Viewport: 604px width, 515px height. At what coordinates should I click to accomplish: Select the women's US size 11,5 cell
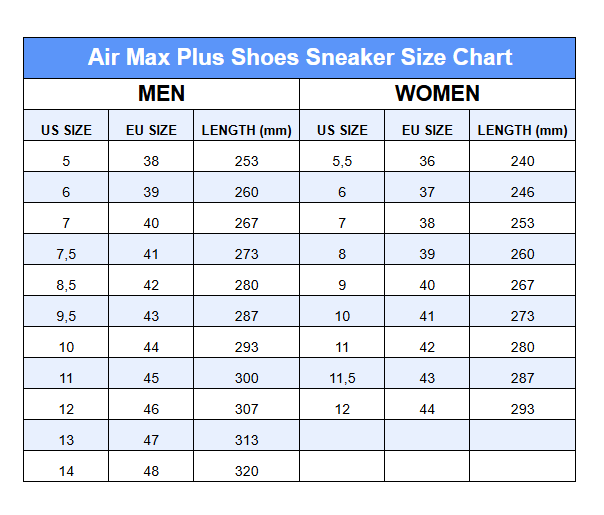(342, 378)
